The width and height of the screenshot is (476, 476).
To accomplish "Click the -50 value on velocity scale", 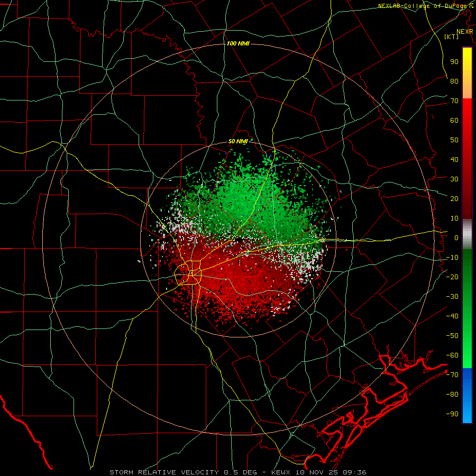I will point(452,336).
